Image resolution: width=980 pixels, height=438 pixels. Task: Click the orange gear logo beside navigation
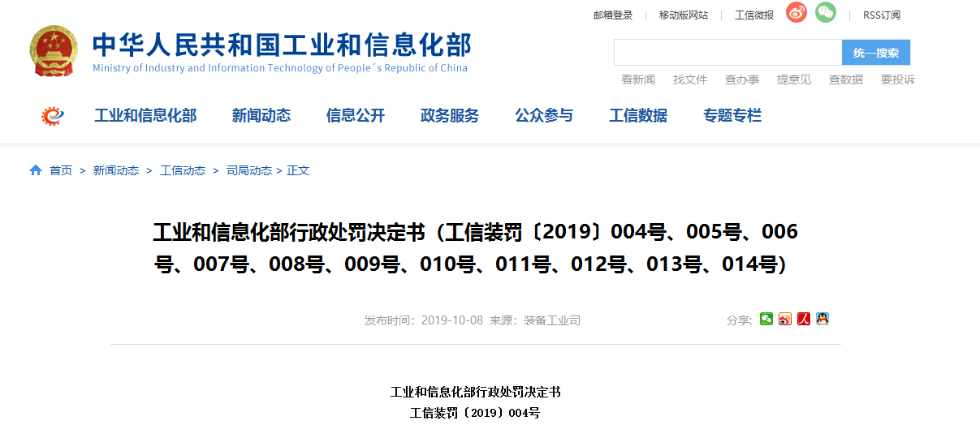click(x=53, y=116)
